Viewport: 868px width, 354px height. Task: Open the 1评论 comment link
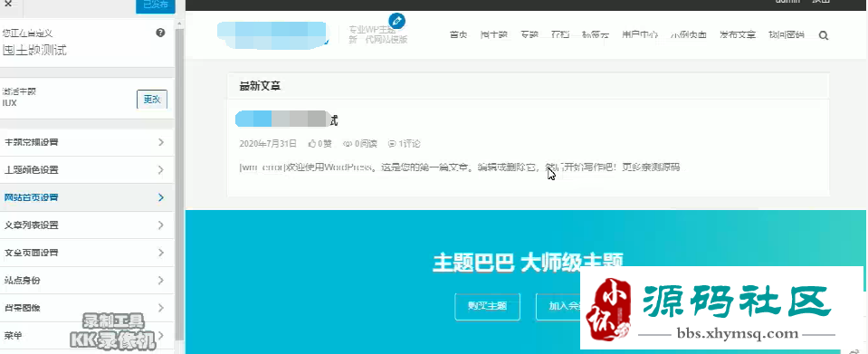(x=404, y=143)
